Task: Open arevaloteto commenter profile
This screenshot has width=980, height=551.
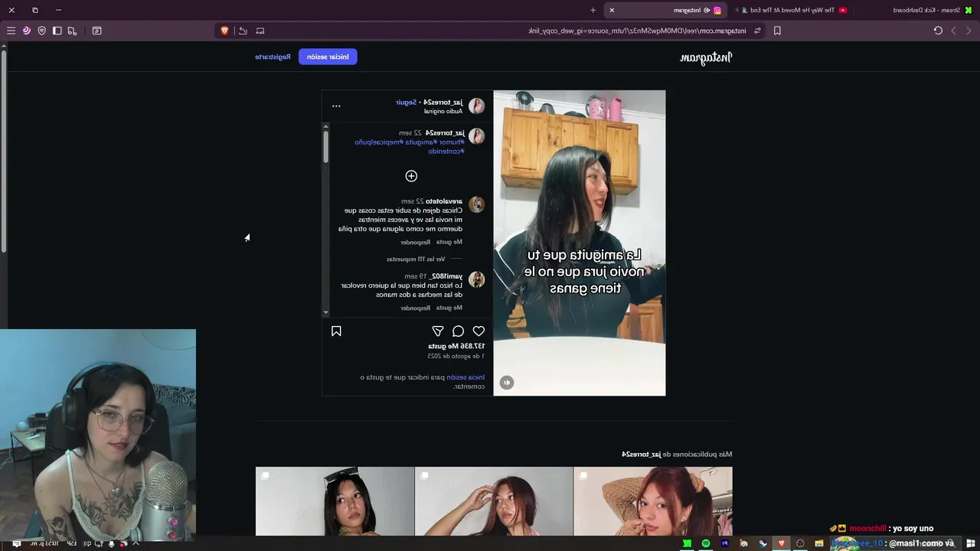Action: coord(444,201)
